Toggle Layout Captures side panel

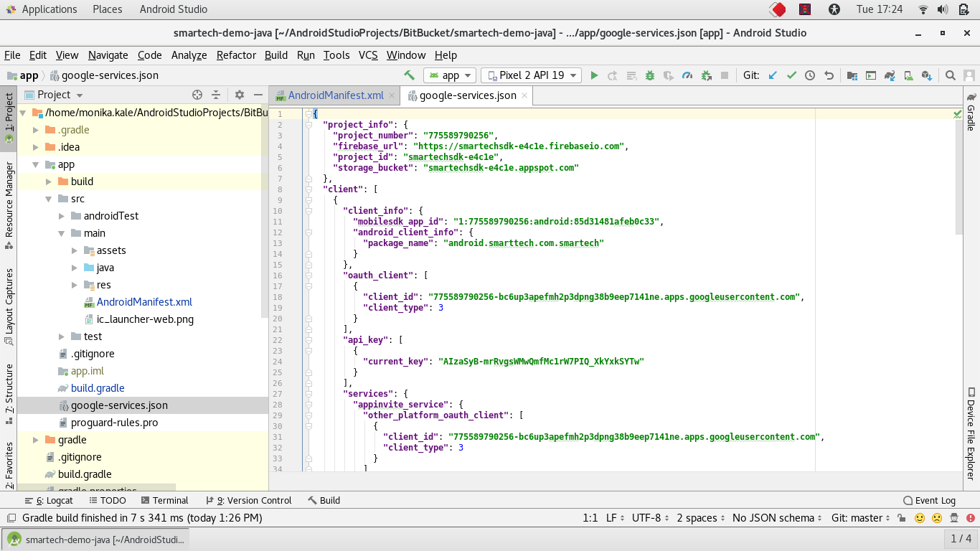tap(9, 306)
